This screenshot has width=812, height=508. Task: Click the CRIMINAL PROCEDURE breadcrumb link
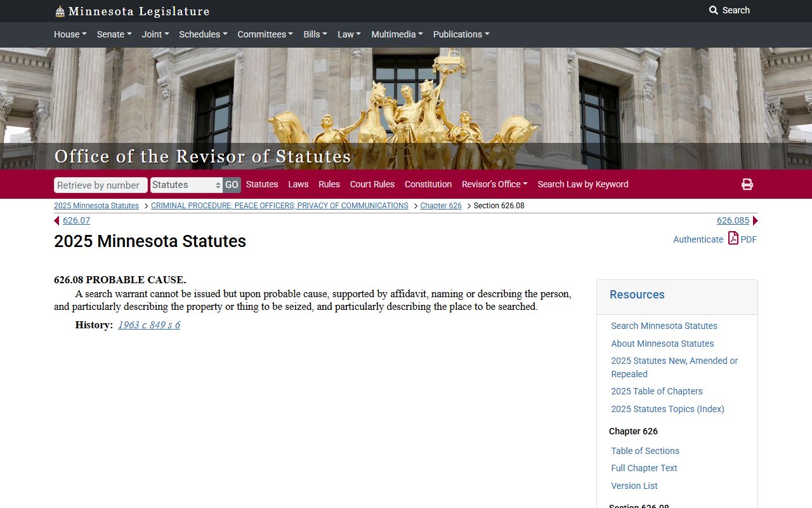(280, 206)
